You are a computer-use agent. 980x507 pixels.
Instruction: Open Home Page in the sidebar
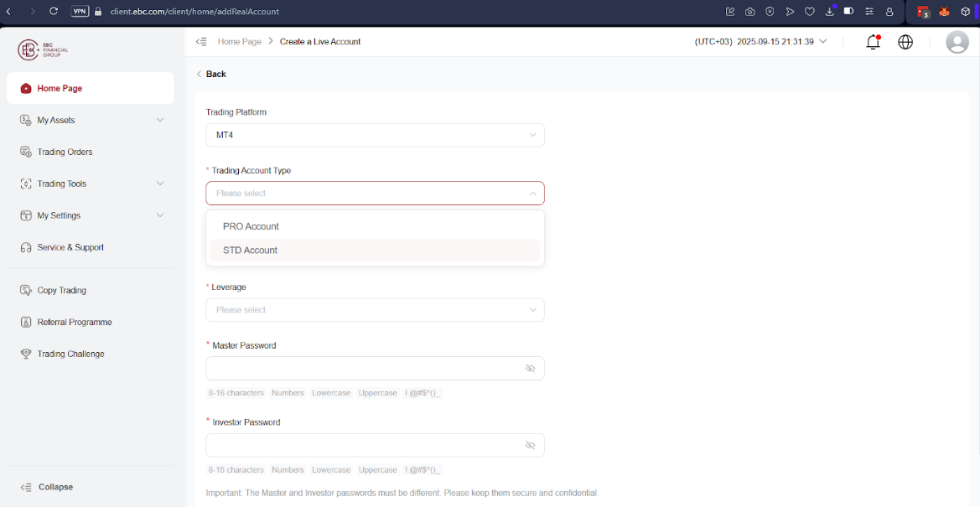click(x=90, y=88)
